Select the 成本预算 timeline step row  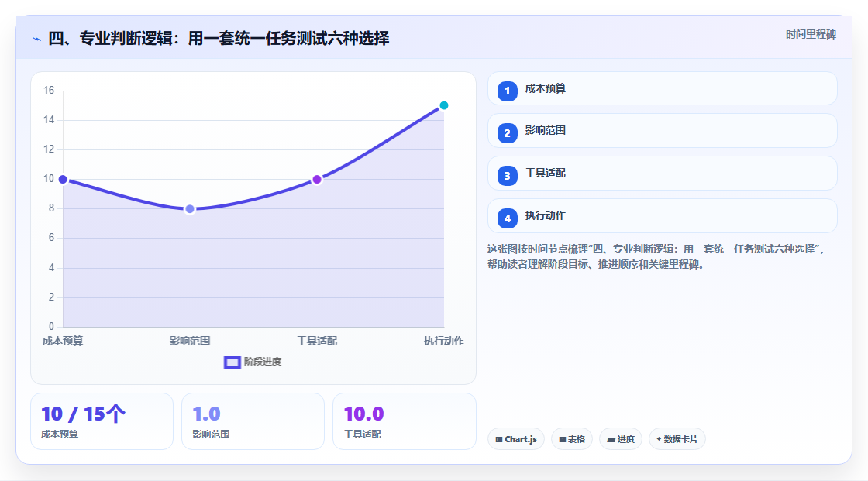tap(662, 88)
